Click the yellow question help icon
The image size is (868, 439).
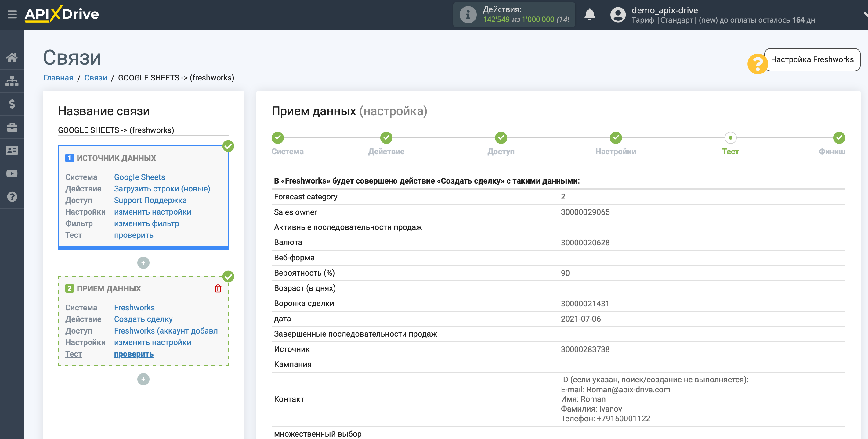757,64
